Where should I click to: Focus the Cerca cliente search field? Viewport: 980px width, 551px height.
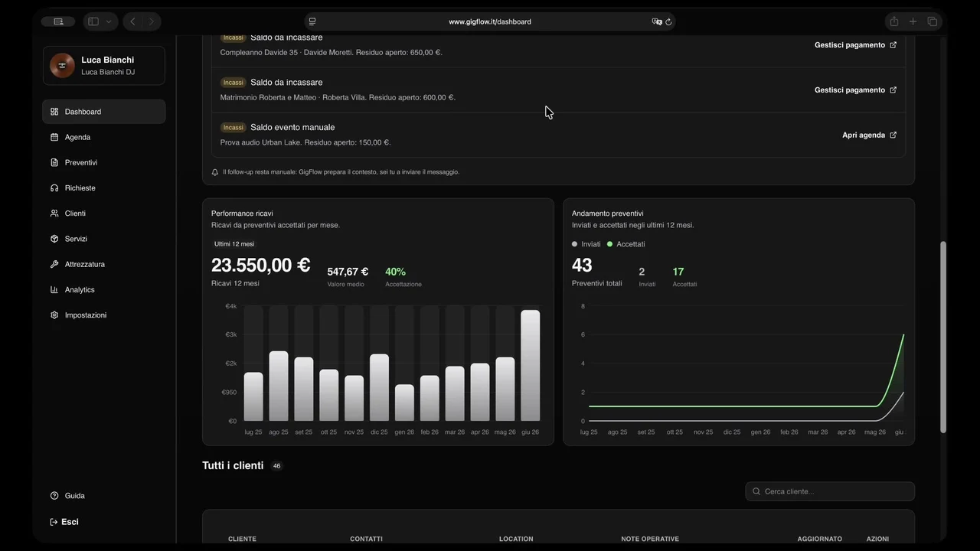830,491
